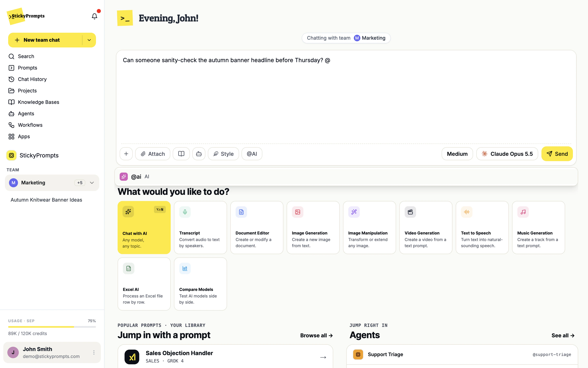Select the @ai suggestion sparkle icon
This screenshot has height=368, width=588.
click(124, 177)
